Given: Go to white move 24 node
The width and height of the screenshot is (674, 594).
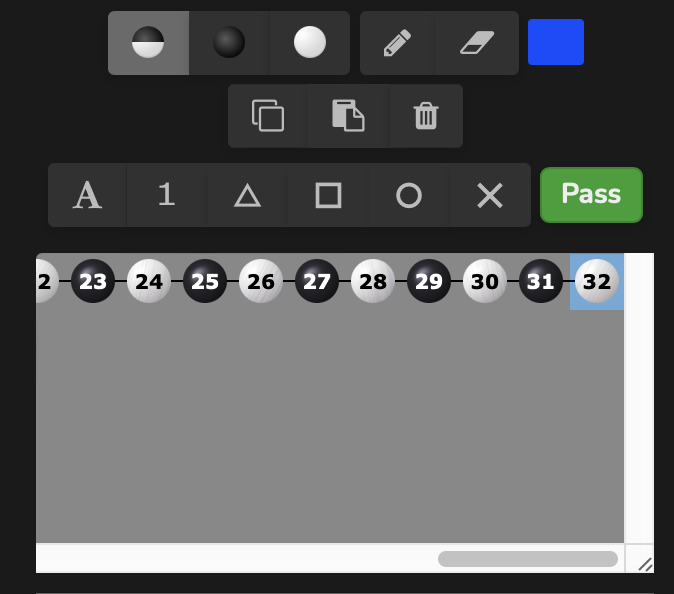Looking at the screenshot, I should point(149,281).
